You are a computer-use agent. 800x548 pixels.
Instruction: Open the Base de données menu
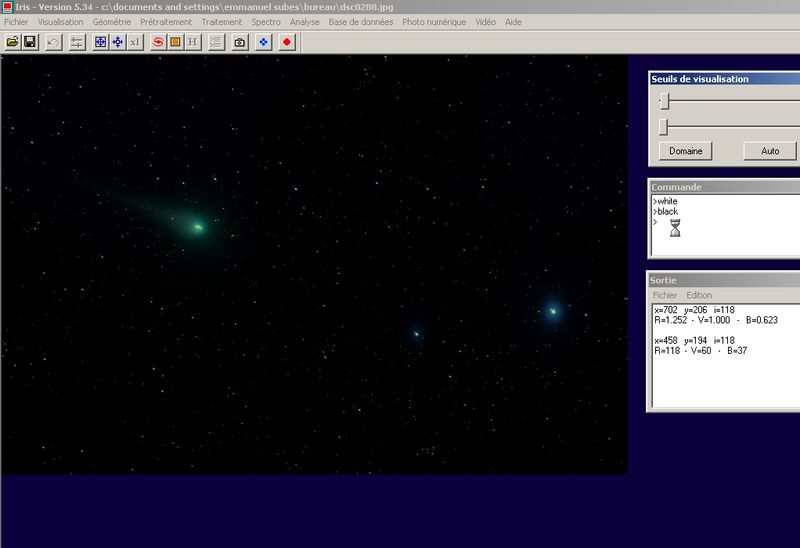coord(361,22)
